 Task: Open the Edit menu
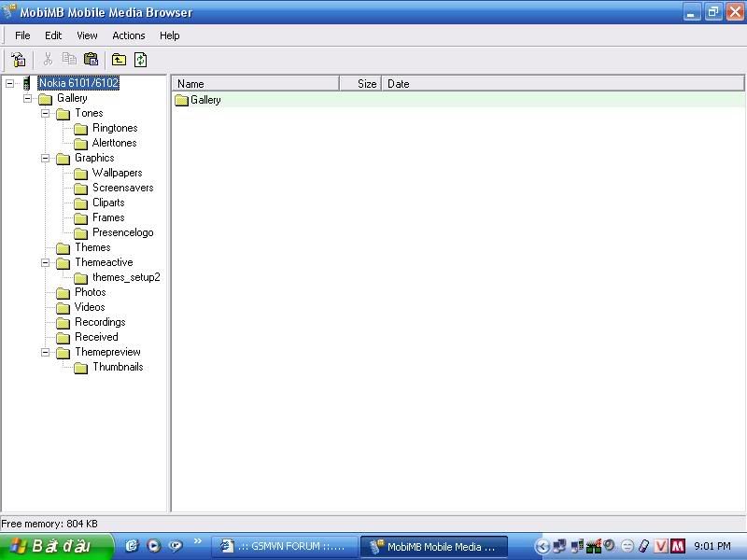coord(53,35)
